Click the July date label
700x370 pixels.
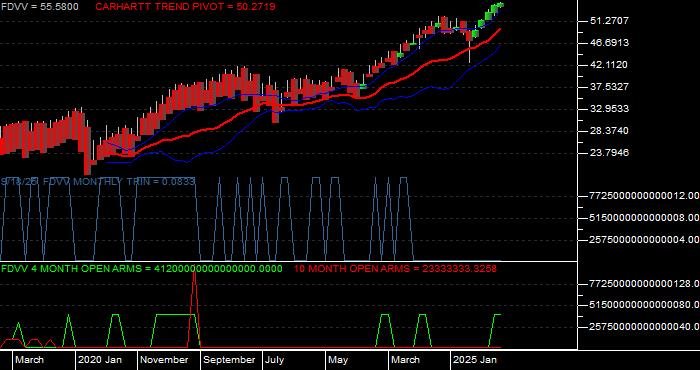(x=274, y=360)
